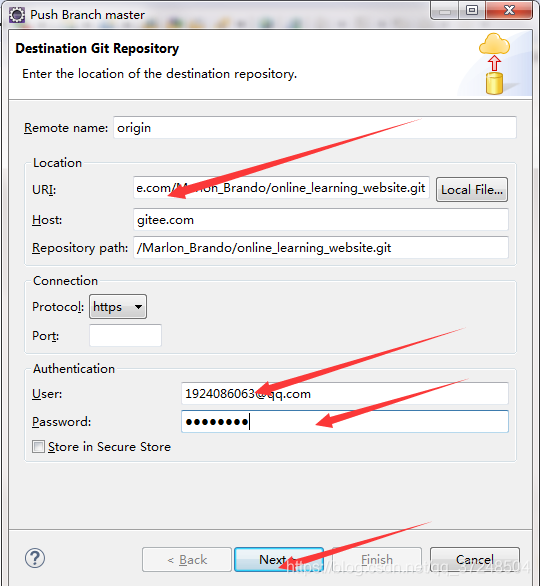Click the cloud push banner image

(494, 64)
